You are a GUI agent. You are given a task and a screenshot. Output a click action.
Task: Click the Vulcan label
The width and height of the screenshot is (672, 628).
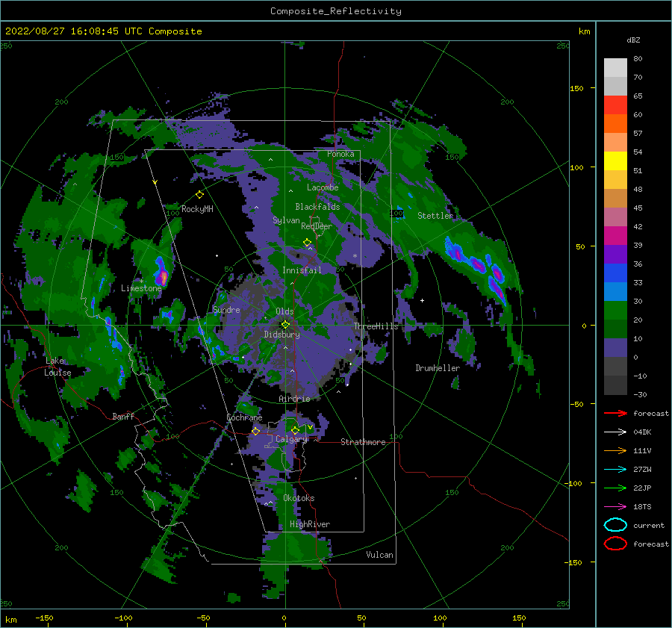coord(380,555)
